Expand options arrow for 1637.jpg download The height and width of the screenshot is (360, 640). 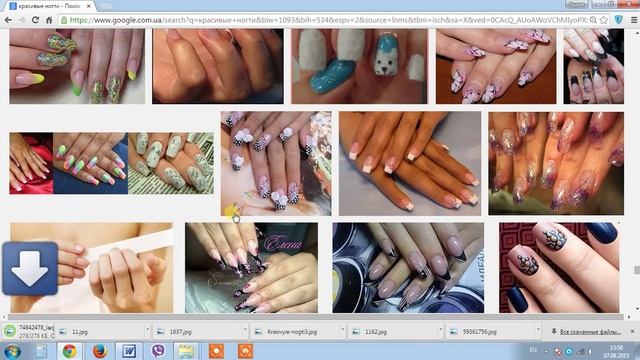[245, 329]
